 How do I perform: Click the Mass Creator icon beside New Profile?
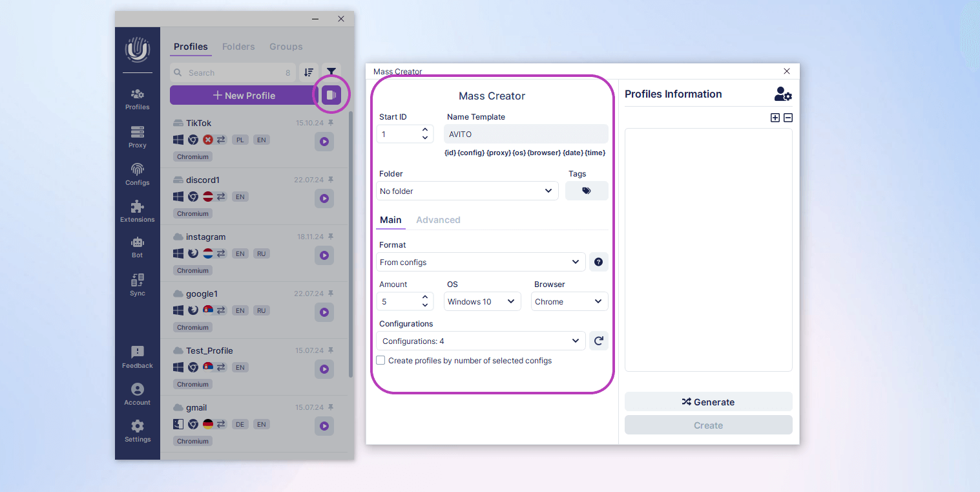point(331,96)
